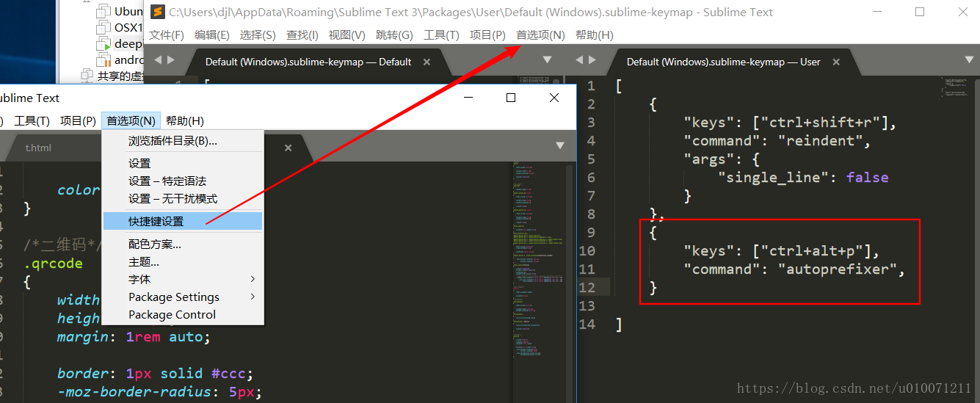Select the User keymap tab
The image size is (980, 403).
click(723, 62)
